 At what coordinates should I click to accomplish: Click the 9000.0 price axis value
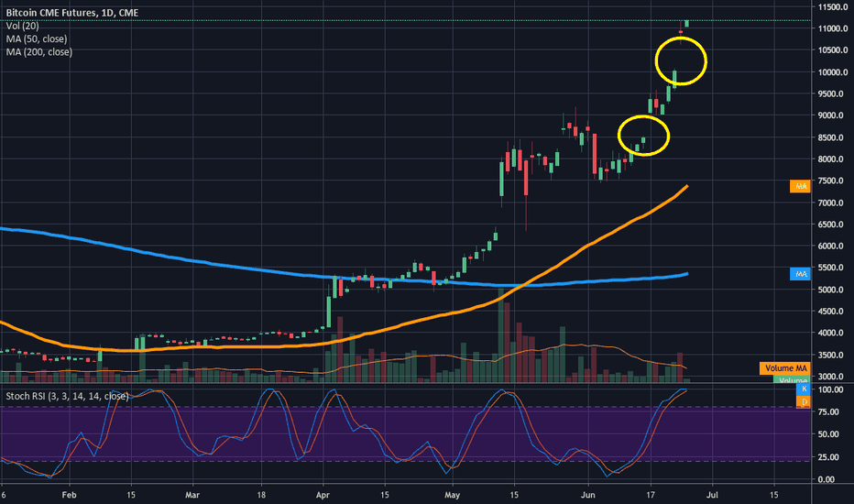[830, 115]
